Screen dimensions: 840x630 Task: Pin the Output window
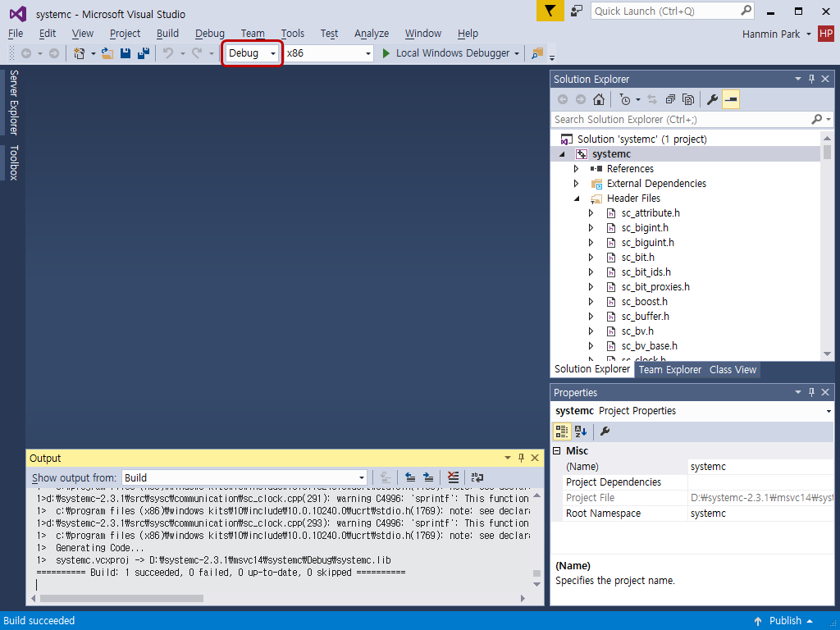pos(523,458)
